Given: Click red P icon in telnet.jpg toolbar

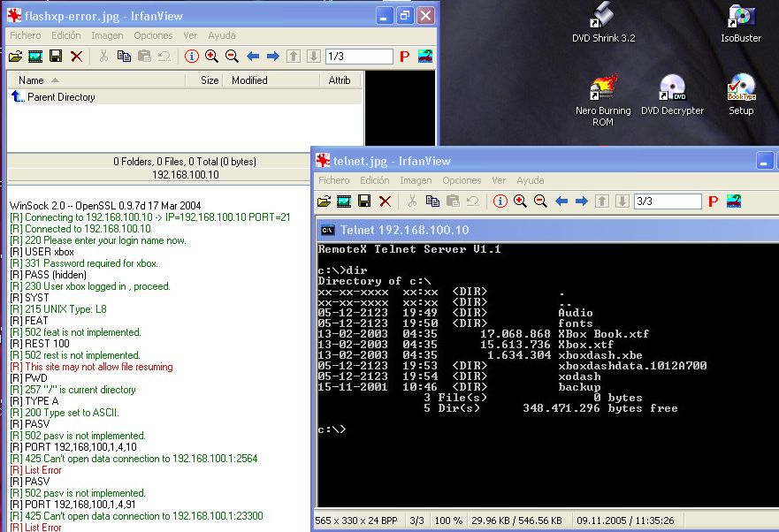Looking at the screenshot, I should [713, 201].
